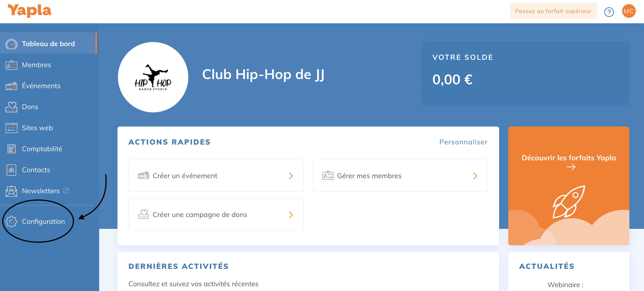Go to the Contacts menu item
The width and height of the screenshot is (644, 291).
coord(36,170)
